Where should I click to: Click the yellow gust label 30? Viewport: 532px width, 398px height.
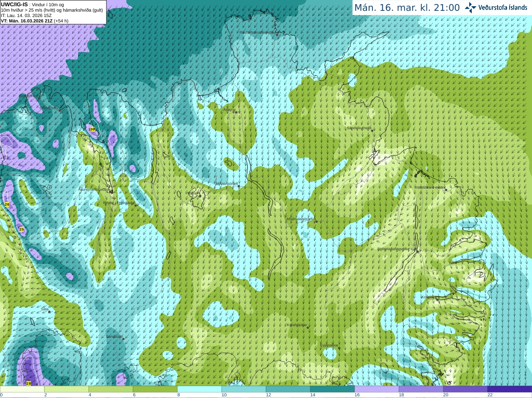[x=93, y=129]
